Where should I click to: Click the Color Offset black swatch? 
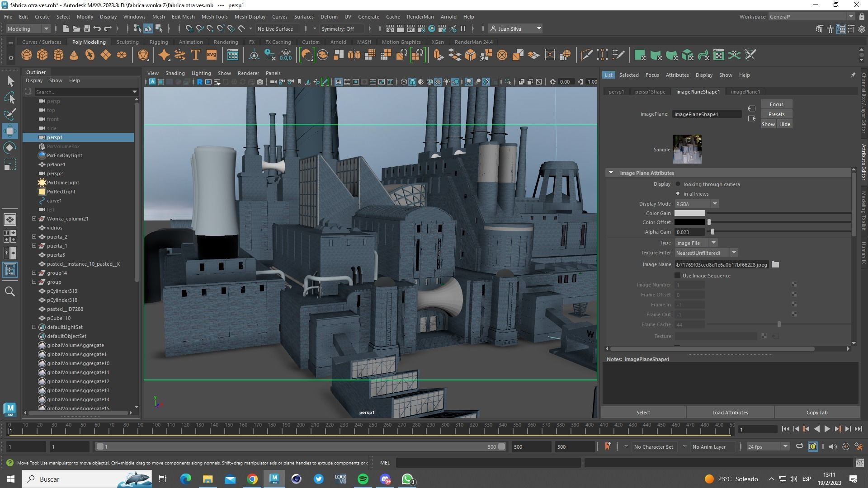[689, 222]
